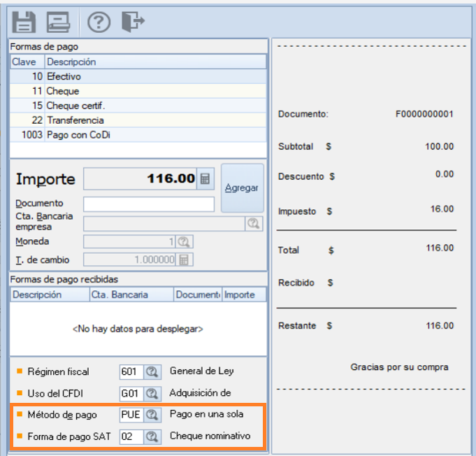Open the calculator next to Importe
476x456 pixels.
[205, 178]
